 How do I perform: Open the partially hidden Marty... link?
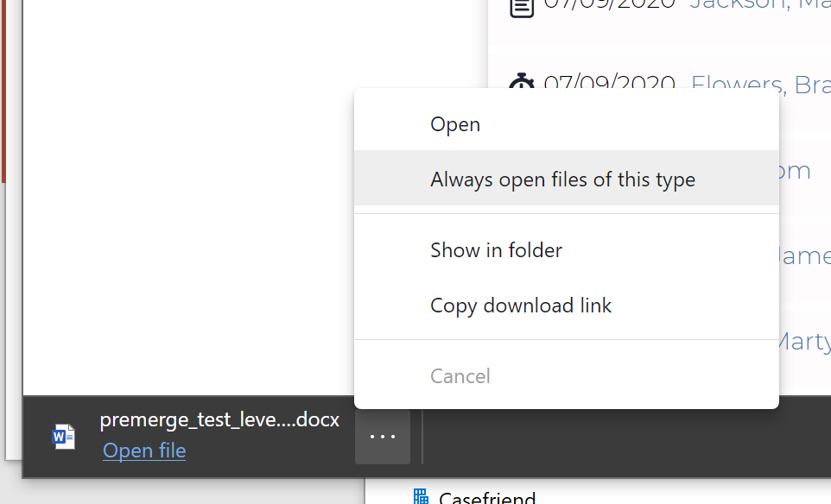click(x=804, y=342)
